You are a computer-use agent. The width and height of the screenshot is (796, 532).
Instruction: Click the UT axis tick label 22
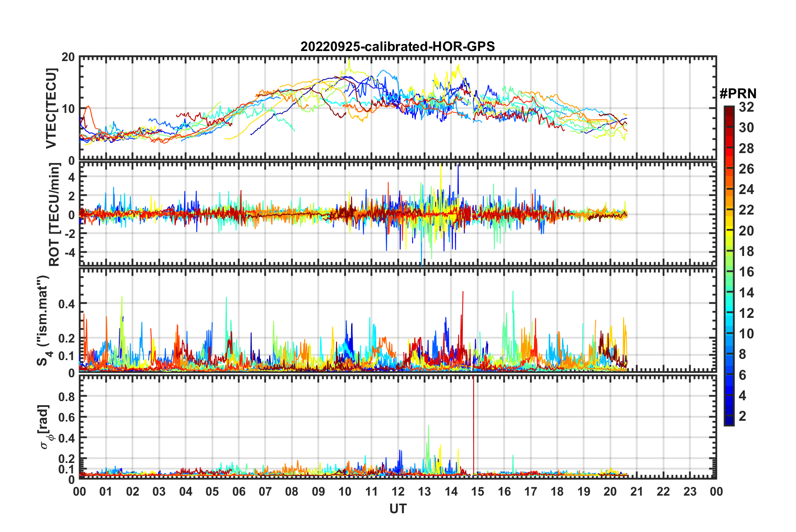coord(663,491)
